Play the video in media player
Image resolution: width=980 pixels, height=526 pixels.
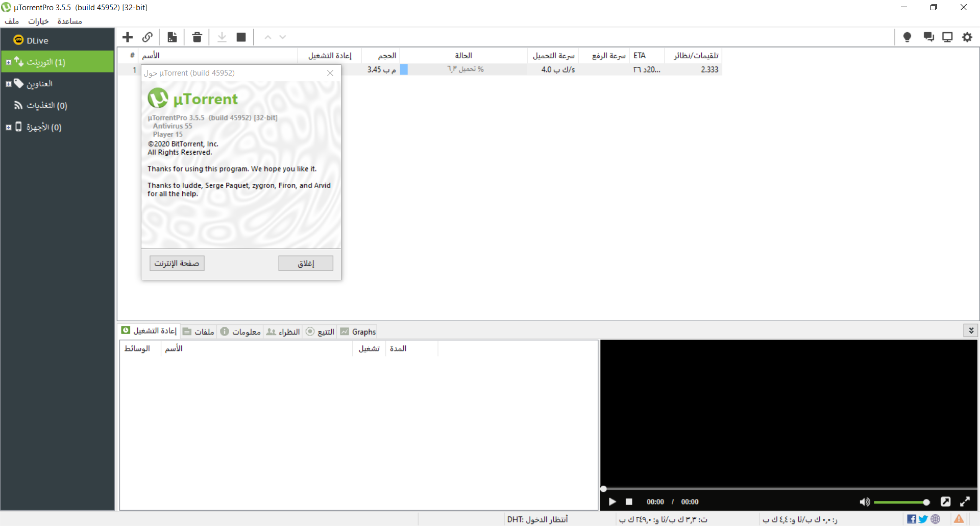612,501
